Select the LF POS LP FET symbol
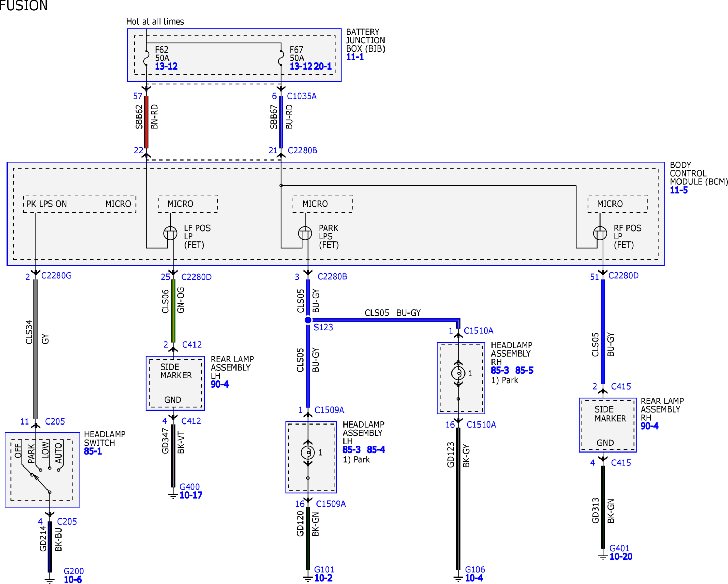The width and height of the screenshot is (728, 584). [x=170, y=234]
